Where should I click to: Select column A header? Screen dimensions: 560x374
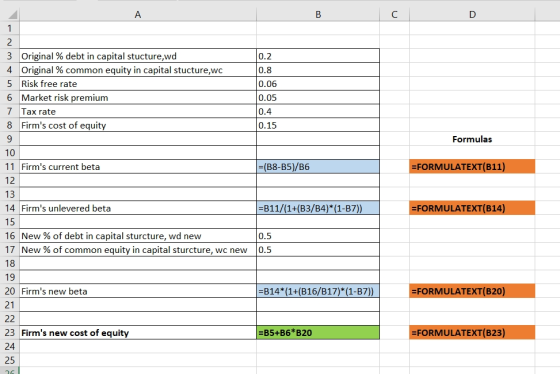click(x=138, y=15)
